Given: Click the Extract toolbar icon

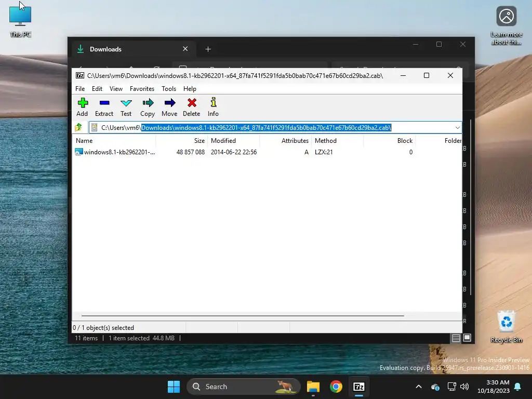Looking at the screenshot, I should tap(104, 103).
